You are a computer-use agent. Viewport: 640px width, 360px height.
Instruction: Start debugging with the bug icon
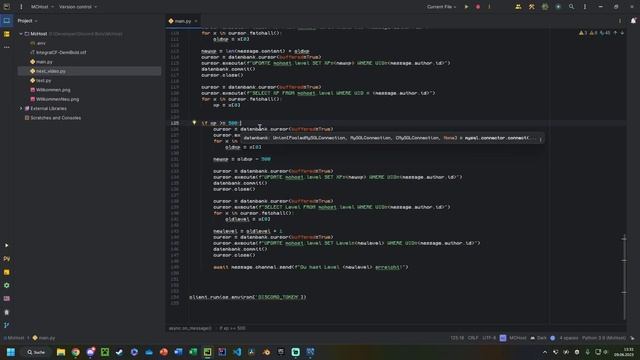[478, 7]
